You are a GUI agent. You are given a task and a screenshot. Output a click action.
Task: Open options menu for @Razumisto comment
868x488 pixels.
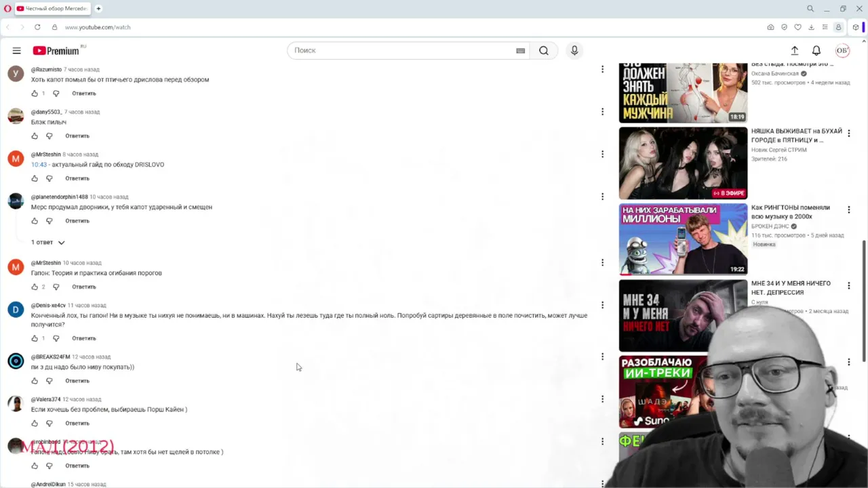[x=602, y=69]
